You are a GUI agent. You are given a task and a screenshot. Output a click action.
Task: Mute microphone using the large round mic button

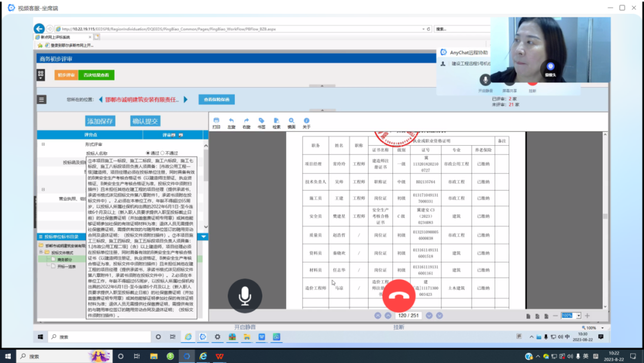pyautogui.click(x=244, y=296)
